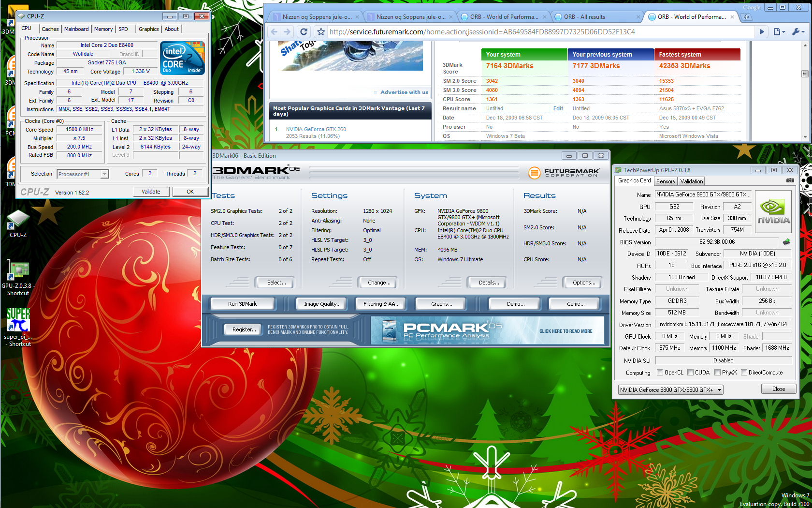The image size is (812, 508).
Task: Click the Driver Version field in GPU-Z
Action: pyautogui.click(x=723, y=324)
